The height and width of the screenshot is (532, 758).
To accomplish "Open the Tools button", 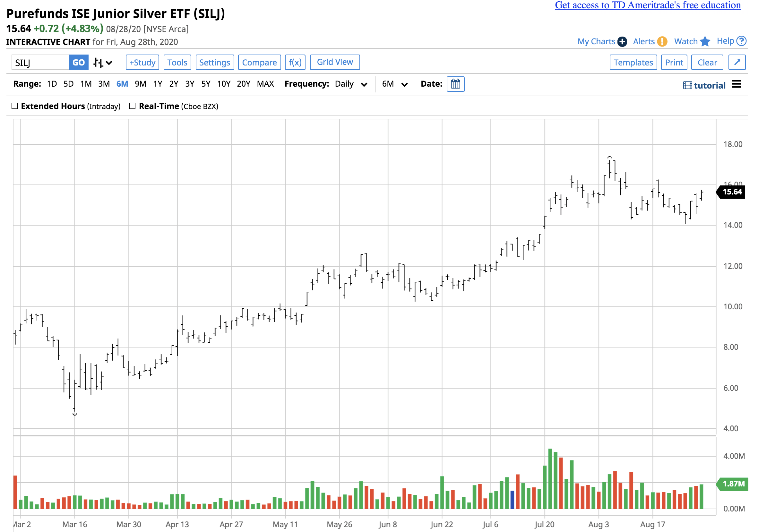I will 177,62.
